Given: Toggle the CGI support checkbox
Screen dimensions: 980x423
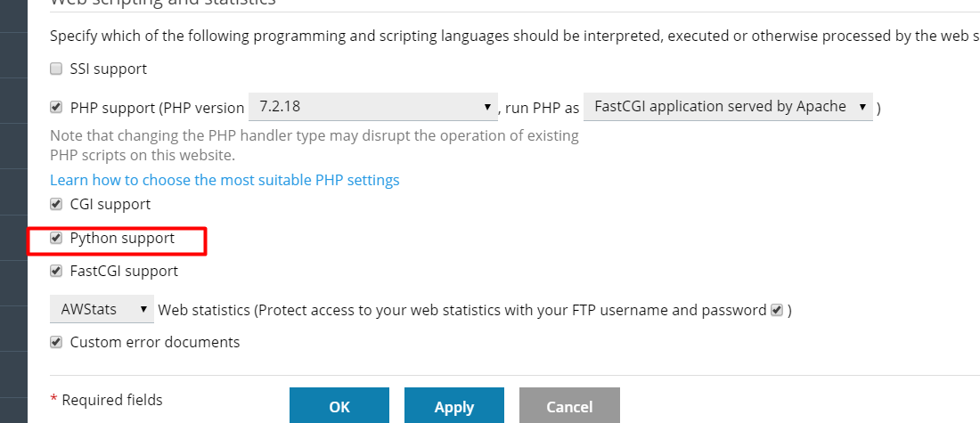Looking at the screenshot, I should [x=56, y=204].
